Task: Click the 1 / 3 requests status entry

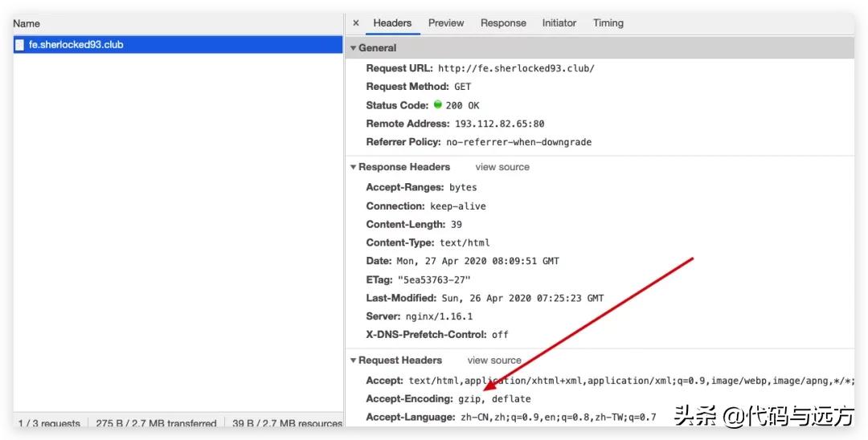Action: pyautogui.click(x=49, y=423)
